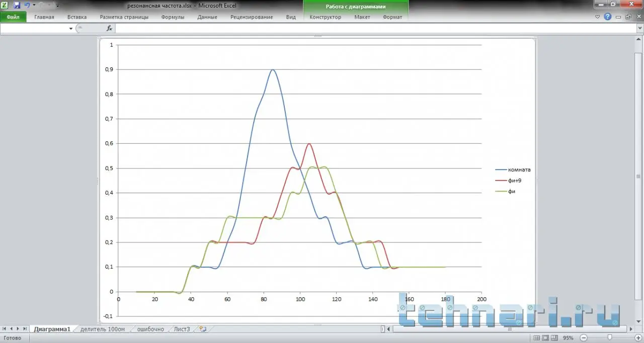Expand the formula bar with right arrow

tap(639, 29)
